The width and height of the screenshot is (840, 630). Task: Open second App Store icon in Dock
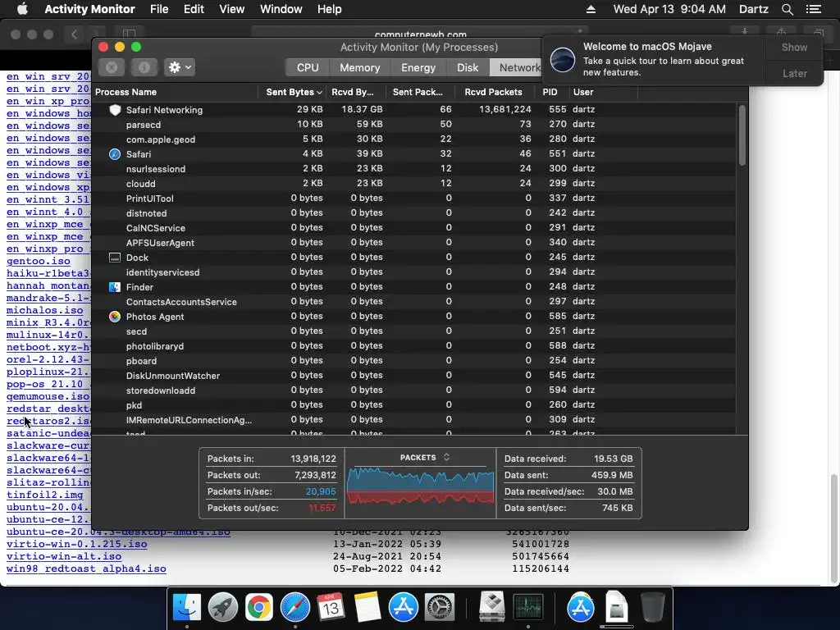coord(580,608)
